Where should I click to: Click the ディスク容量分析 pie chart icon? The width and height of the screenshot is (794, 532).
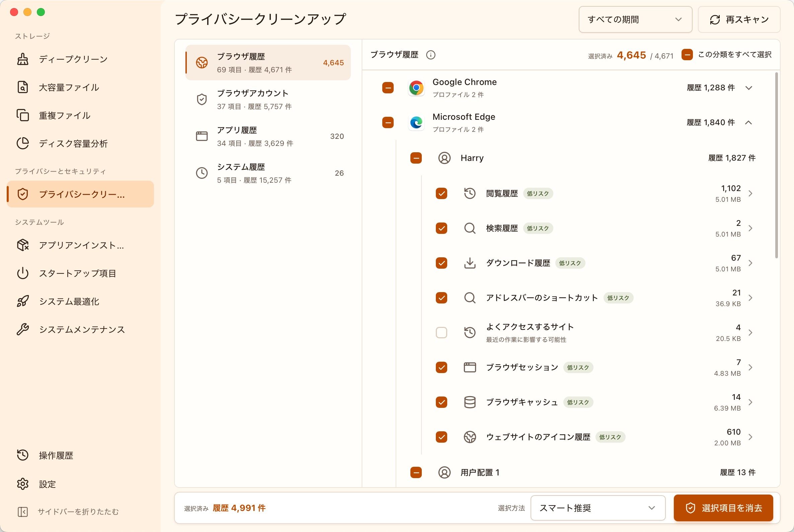(x=23, y=144)
